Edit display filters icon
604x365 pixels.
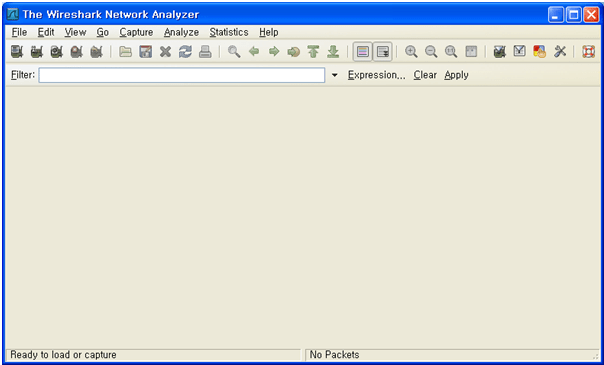[x=520, y=51]
